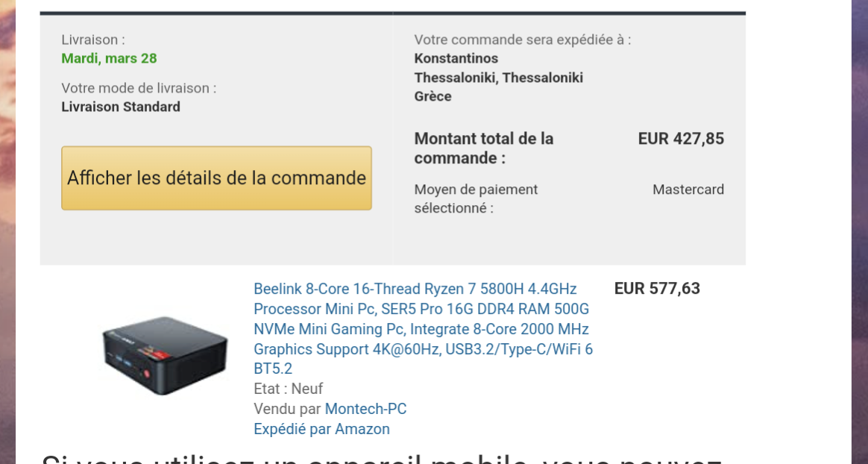Click the Montant total de la commande label

point(484,148)
